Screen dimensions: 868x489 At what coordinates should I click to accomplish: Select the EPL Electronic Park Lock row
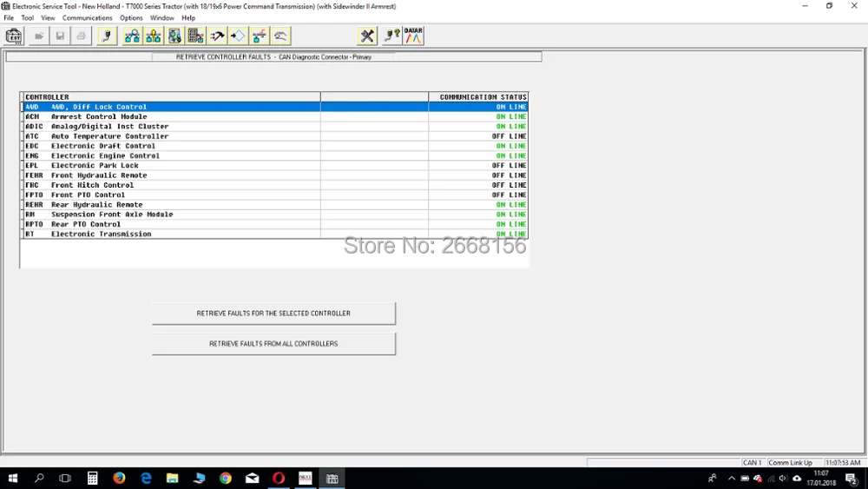[x=274, y=166]
